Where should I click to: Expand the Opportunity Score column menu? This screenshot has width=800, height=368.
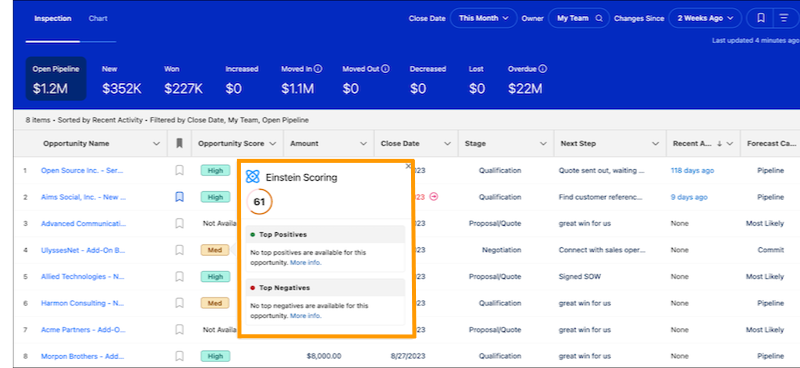272,144
